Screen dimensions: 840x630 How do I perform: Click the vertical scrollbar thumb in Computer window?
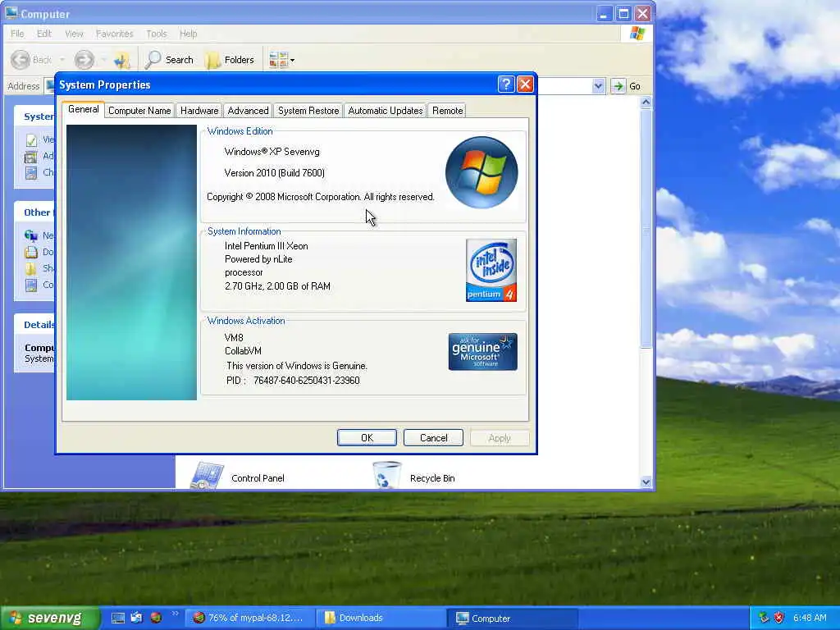tap(646, 230)
